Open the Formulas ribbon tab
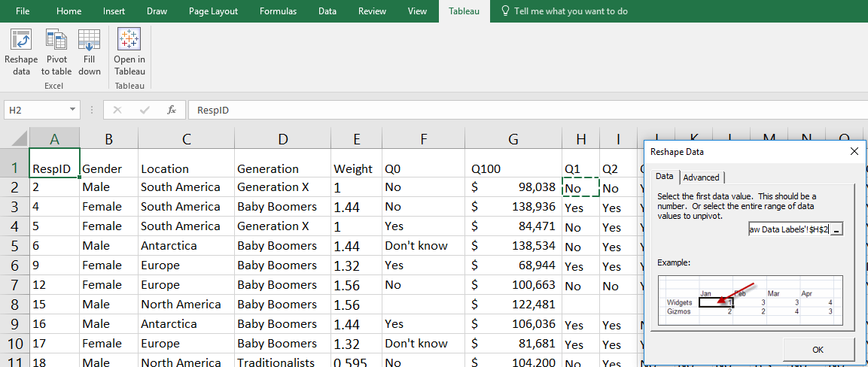 pos(278,11)
